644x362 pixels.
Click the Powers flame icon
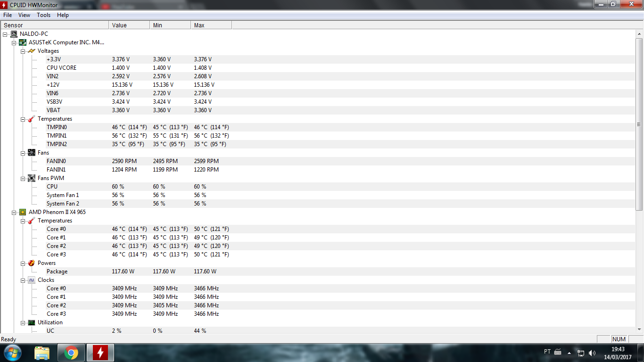[32, 263]
